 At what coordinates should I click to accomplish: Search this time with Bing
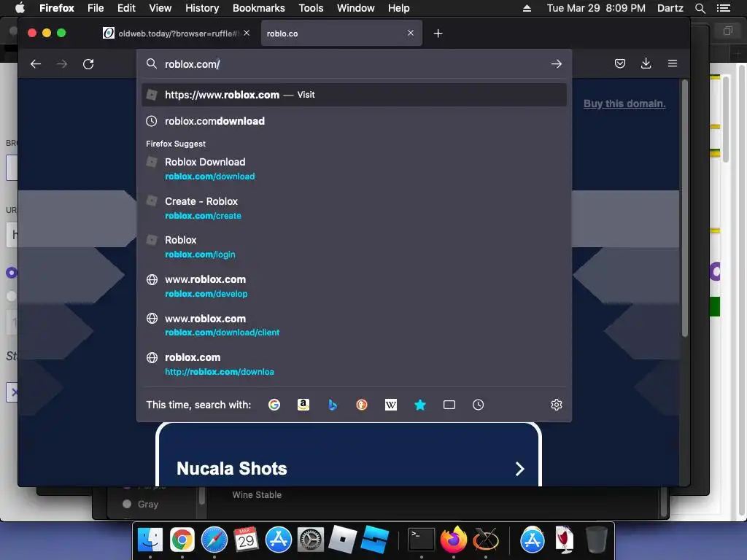pyautogui.click(x=333, y=405)
